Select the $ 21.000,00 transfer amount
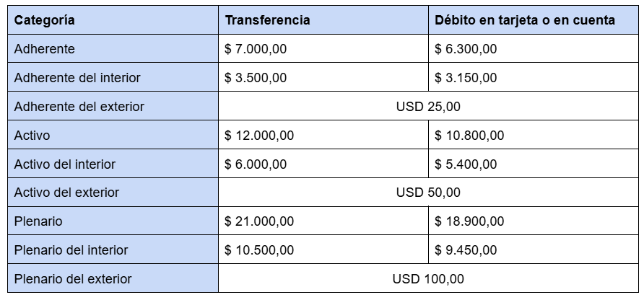Image resolution: width=644 pixels, height=300 pixels. pos(259,221)
